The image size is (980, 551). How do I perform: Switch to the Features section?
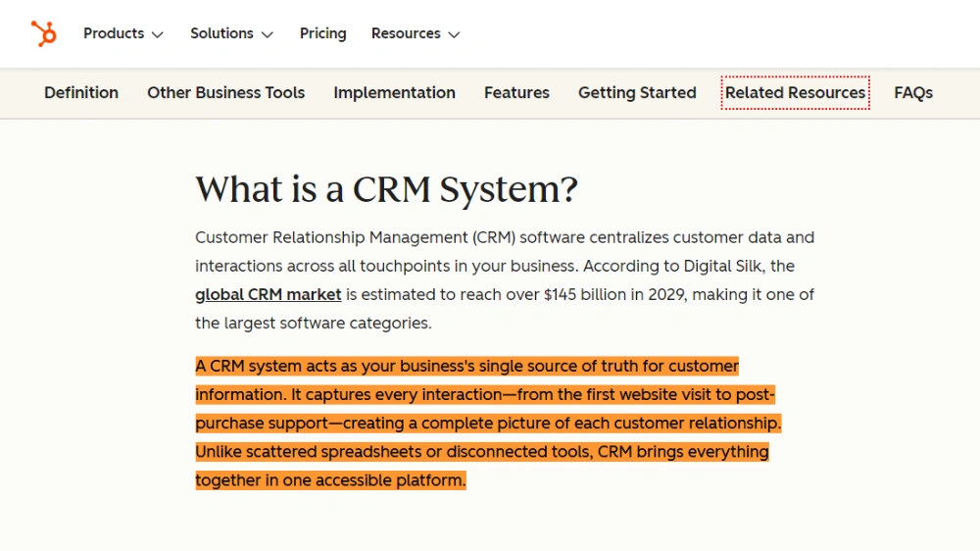tap(516, 93)
